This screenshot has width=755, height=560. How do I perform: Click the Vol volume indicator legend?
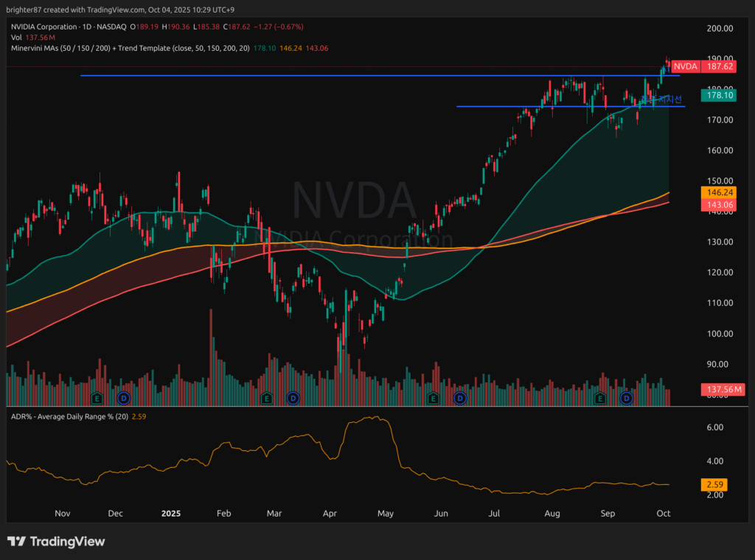click(x=15, y=37)
